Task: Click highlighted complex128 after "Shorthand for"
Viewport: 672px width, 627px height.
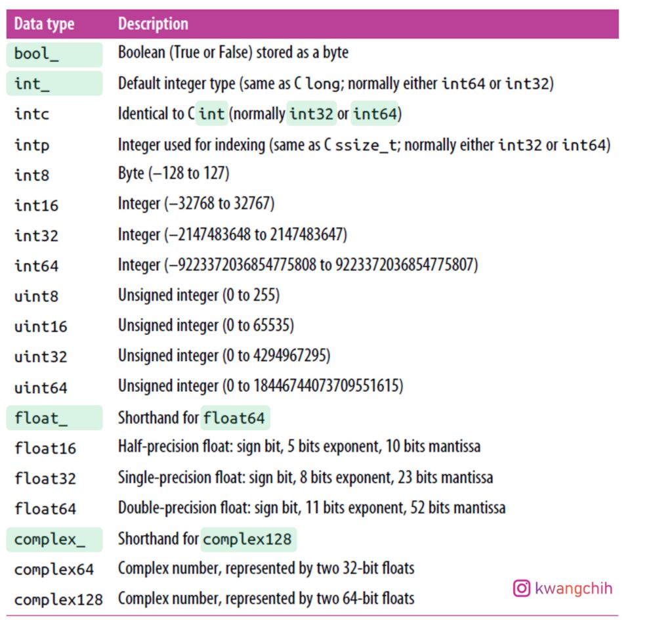Action: pos(247,540)
